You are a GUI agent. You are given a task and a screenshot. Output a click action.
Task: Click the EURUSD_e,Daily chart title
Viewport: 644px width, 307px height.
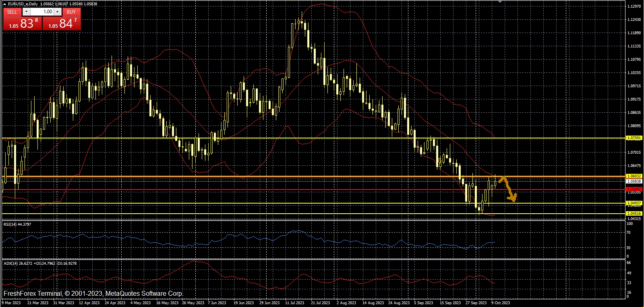click(23, 4)
